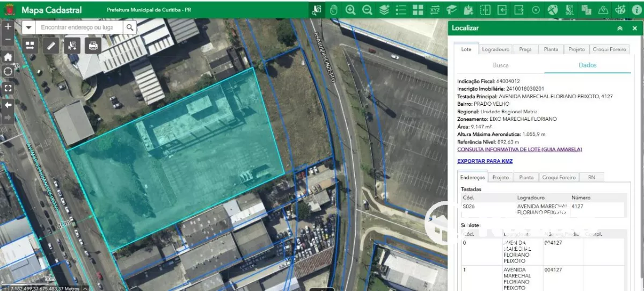Open the information icon in toolbar
Screen dimensions: 644x291
tap(636, 10)
